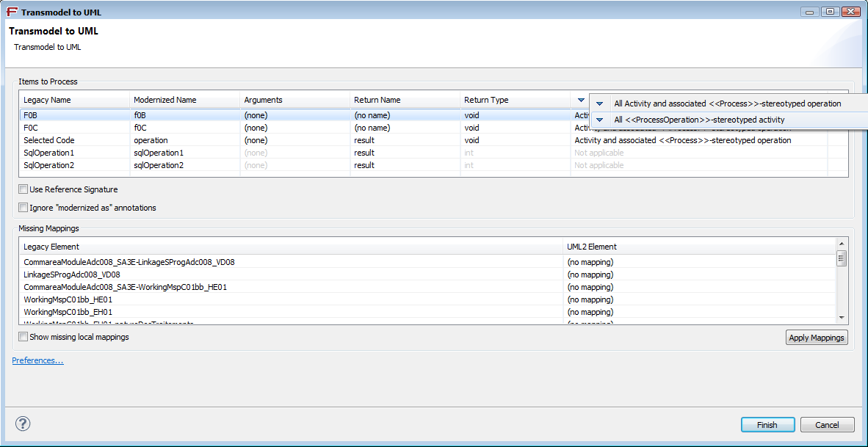The height and width of the screenshot is (447, 868).
Task: Select WorkingMspC01bb_EH01 mapping row
Action: [427, 312]
